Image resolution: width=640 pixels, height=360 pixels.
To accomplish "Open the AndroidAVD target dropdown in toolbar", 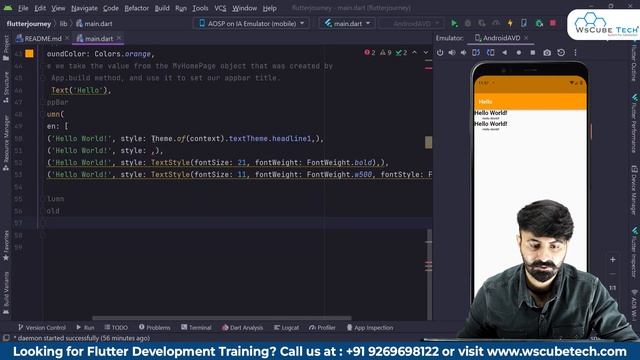I will pyautogui.click(x=411, y=23).
